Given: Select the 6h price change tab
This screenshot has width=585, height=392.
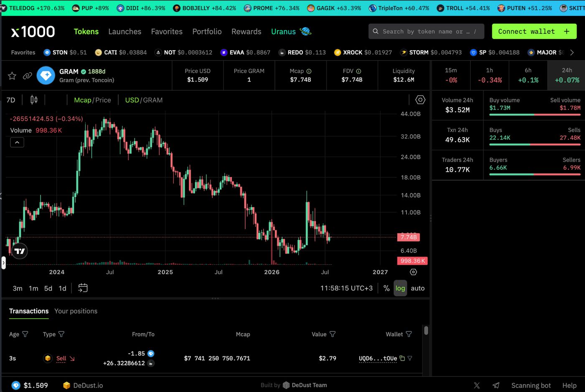Looking at the screenshot, I should pos(528,76).
